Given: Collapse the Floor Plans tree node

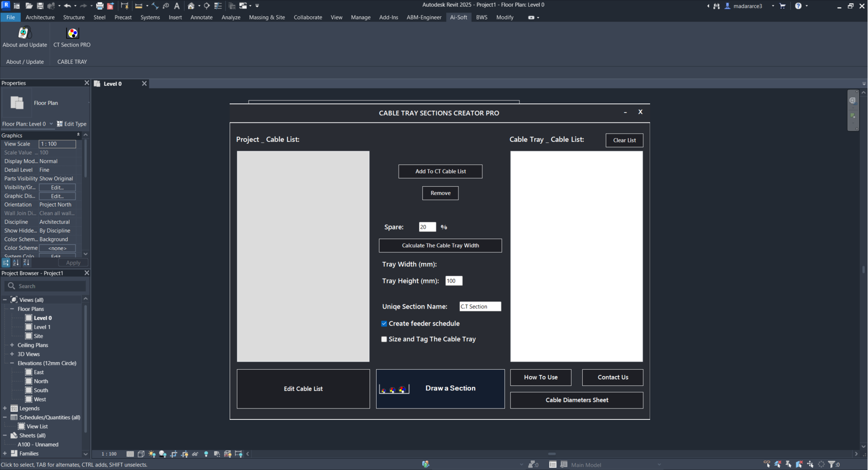Looking at the screenshot, I should point(12,309).
